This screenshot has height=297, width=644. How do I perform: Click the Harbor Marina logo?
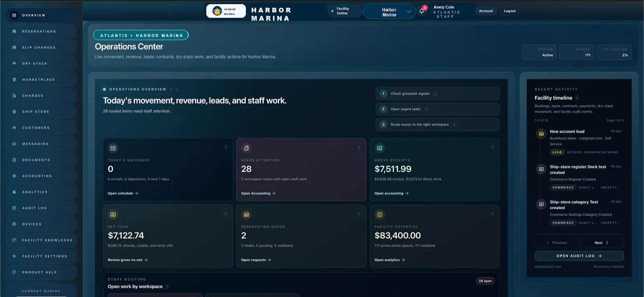click(226, 11)
